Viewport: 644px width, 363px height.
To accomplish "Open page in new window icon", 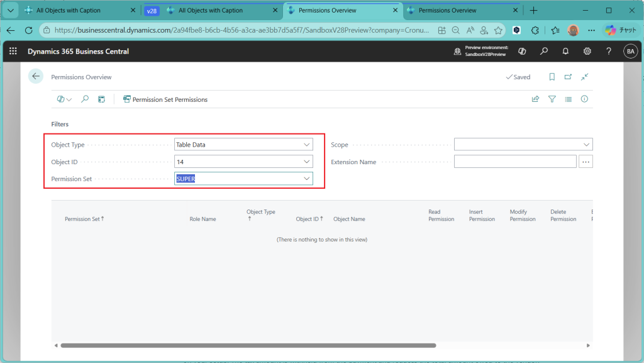I will tap(568, 77).
